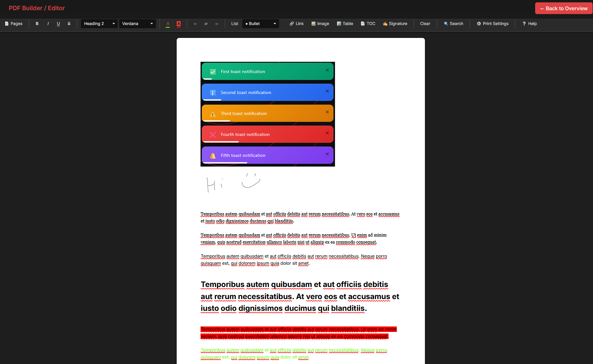Open the Heading 2 style dropdown
This screenshot has height=364, width=593.
99,24
